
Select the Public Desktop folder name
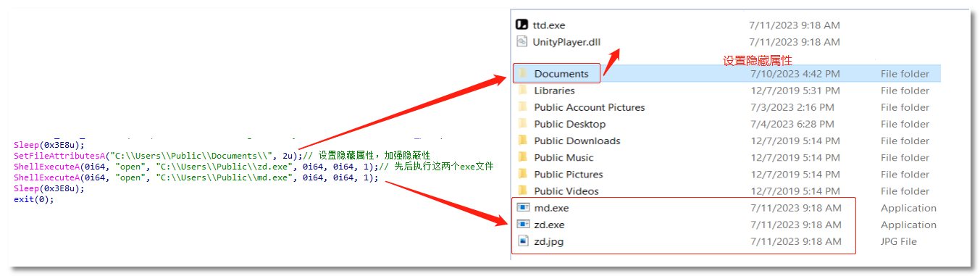click(x=569, y=124)
